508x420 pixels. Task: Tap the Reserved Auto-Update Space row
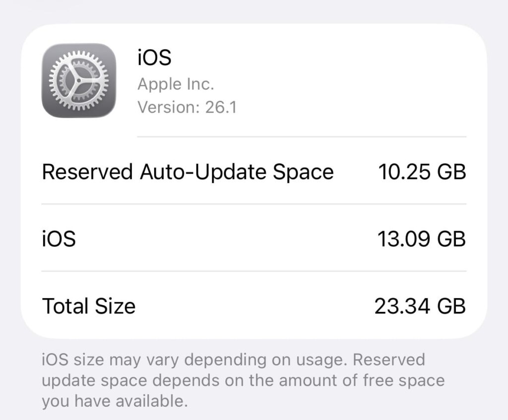pyautogui.click(x=254, y=172)
